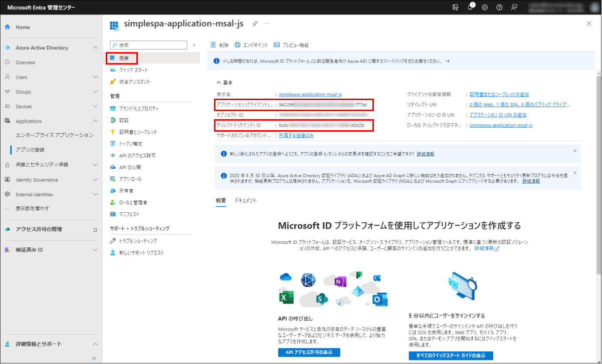Collapse Applications section in sidebar
Screen dimensions: 602x364
click(95, 121)
